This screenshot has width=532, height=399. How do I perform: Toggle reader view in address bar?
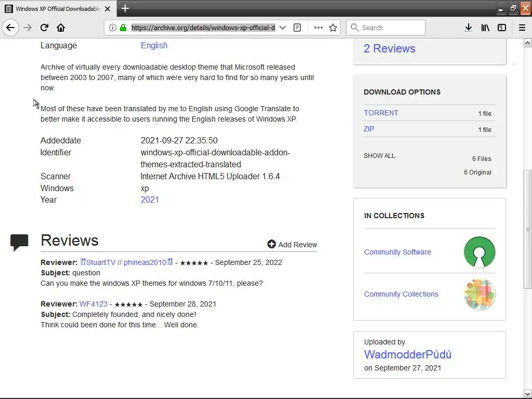[x=297, y=28]
